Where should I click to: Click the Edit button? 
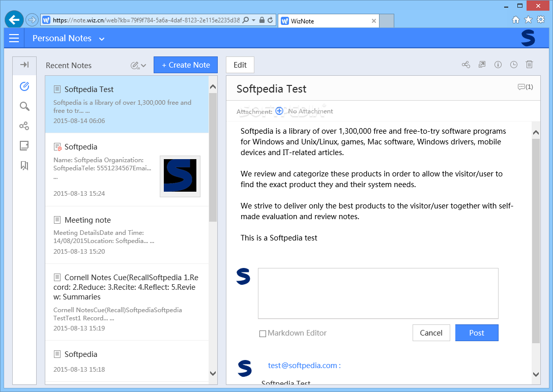[x=240, y=65]
